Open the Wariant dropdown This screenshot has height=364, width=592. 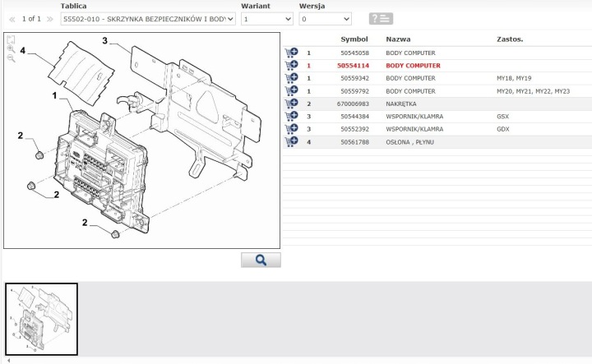(267, 19)
